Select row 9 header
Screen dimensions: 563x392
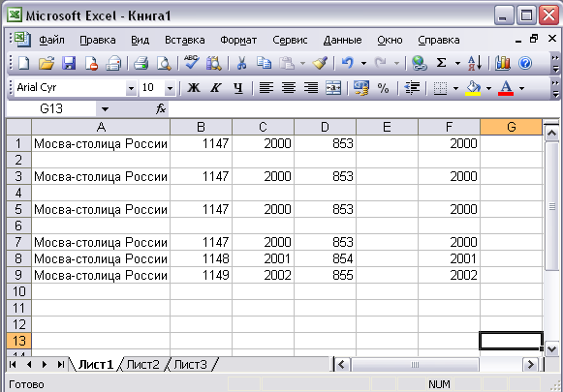tap(18, 275)
